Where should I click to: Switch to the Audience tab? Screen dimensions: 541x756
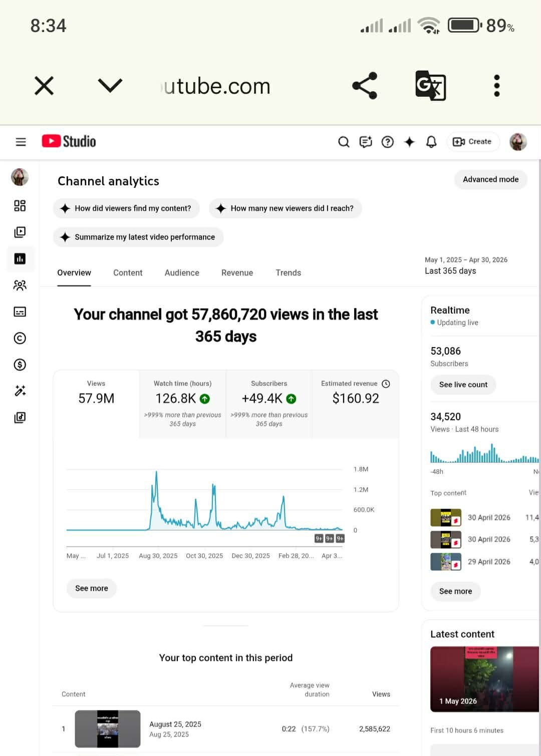182,273
